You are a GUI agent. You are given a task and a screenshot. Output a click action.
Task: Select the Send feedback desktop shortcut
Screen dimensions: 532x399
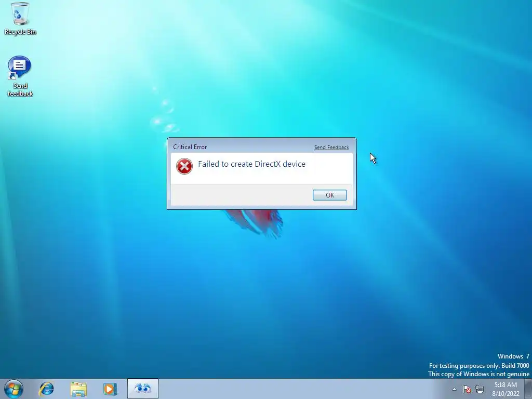20,76
